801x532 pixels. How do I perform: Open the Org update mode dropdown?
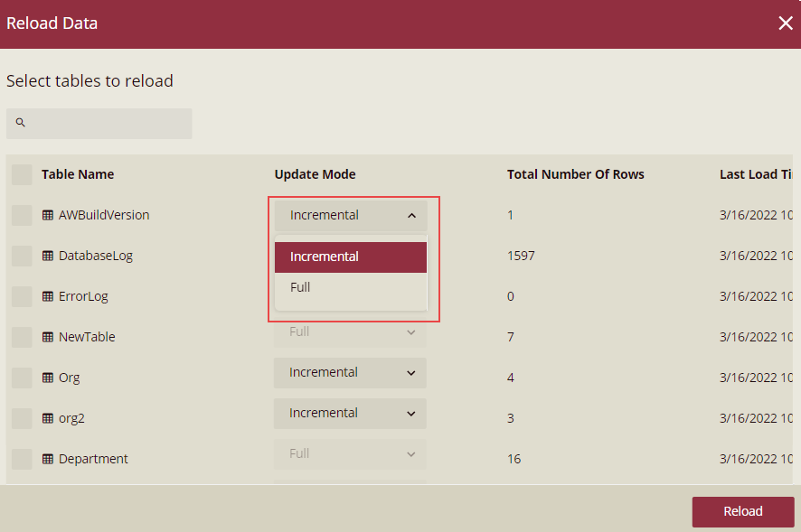click(x=350, y=372)
